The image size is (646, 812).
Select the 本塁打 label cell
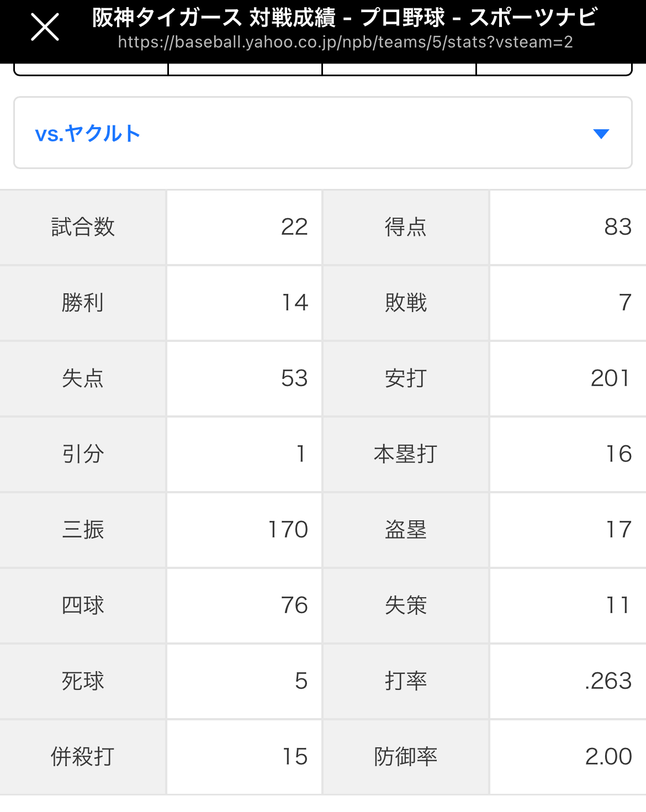406,454
